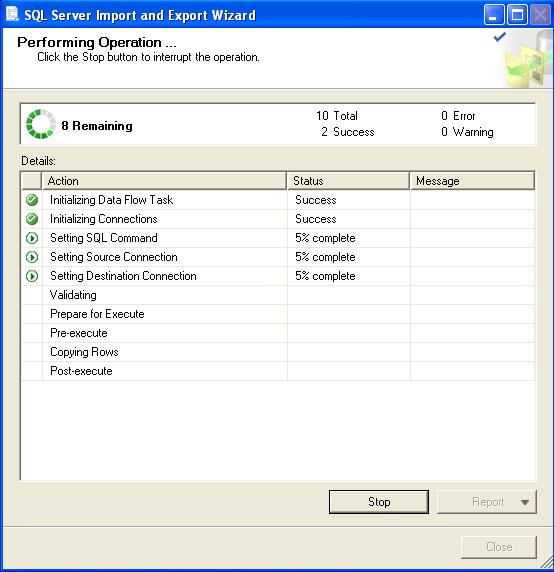554x572 pixels.
Task: Select the Post-execute row
Action: tap(278, 371)
